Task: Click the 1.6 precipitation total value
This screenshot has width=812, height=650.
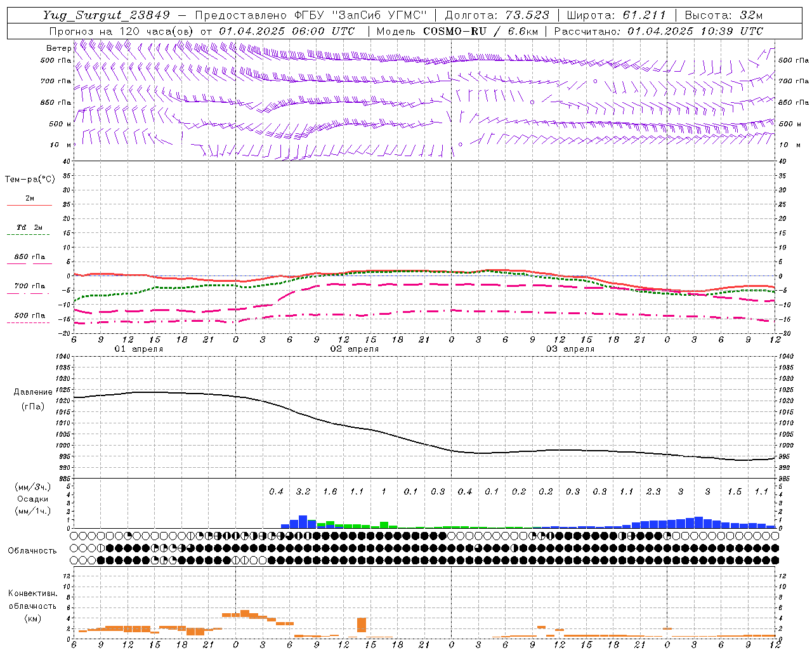Action: point(330,491)
